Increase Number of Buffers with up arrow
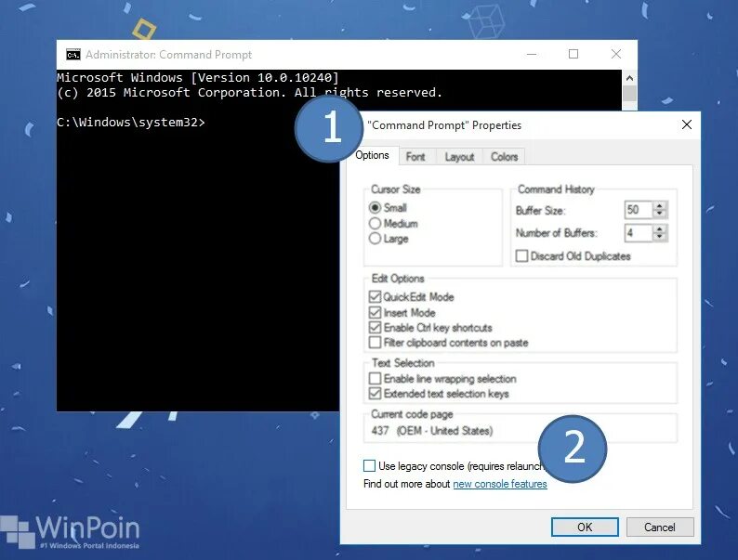Image resolution: width=738 pixels, height=560 pixels. click(x=660, y=229)
